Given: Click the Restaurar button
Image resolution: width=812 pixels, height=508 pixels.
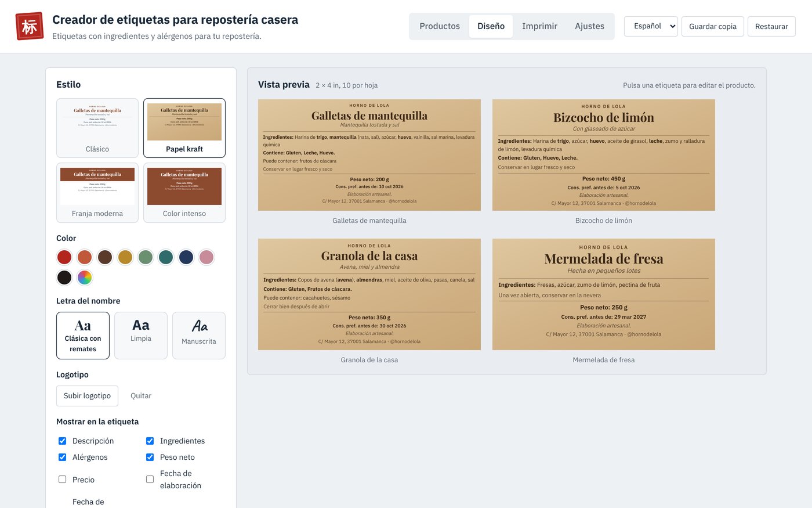Looking at the screenshot, I should pyautogui.click(x=771, y=26).
